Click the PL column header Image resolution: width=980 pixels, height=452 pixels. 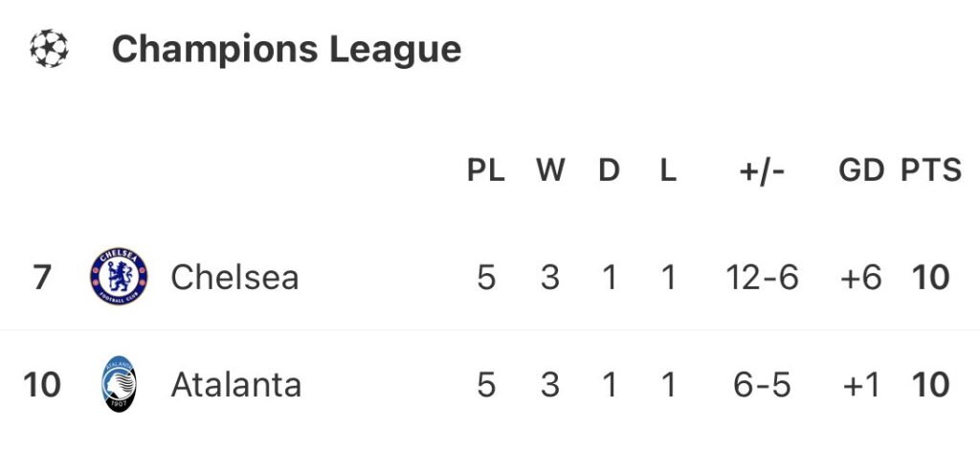pos(486,170)
